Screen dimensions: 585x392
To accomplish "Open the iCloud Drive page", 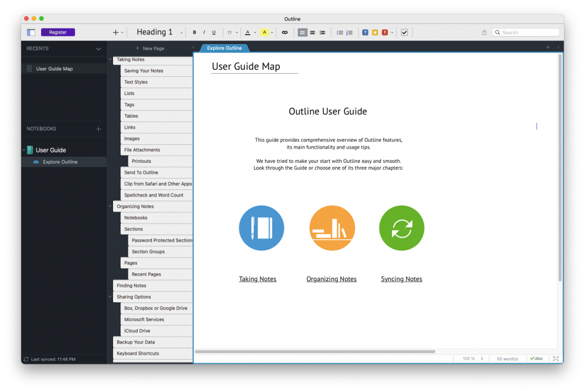I will click(157, 331).
